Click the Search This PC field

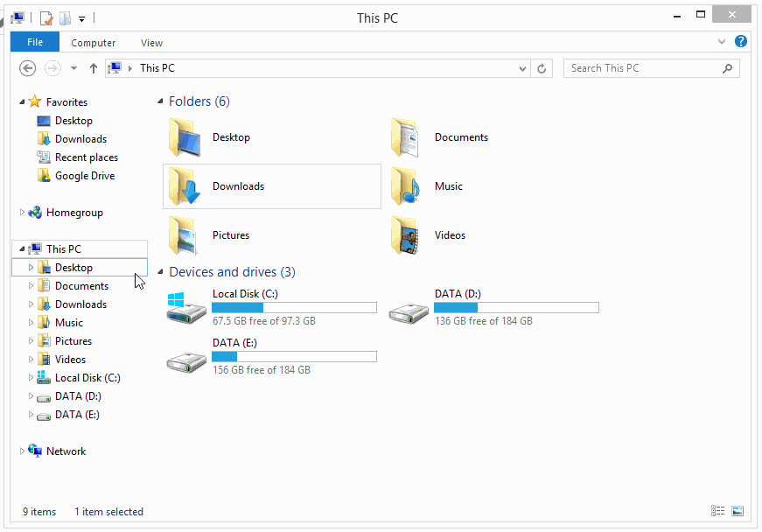651,68
